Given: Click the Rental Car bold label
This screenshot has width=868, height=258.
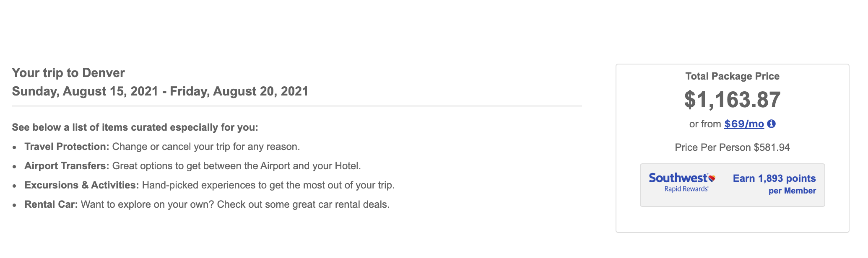Looking at the screenshot, I should click(51, 204).
